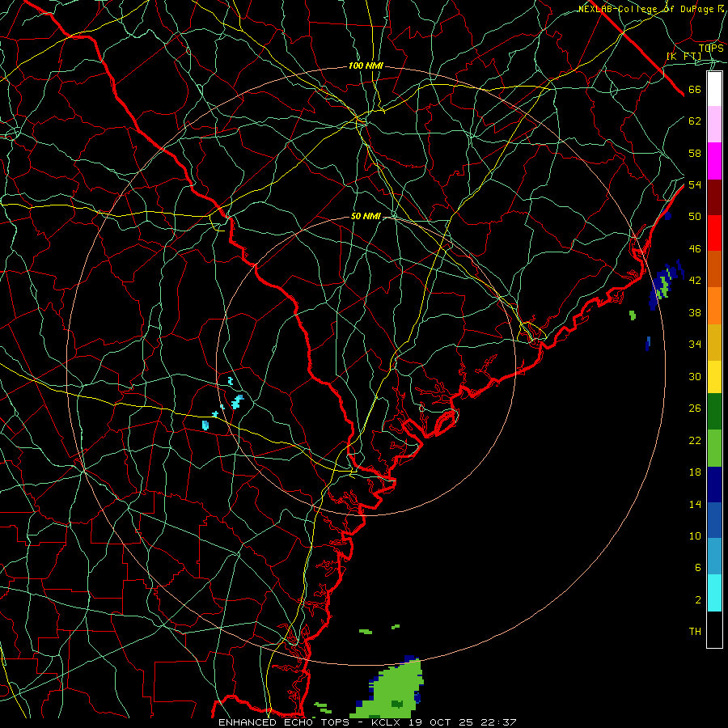
Task: Select the bright red legend swatch
Action: click(714, 233)
